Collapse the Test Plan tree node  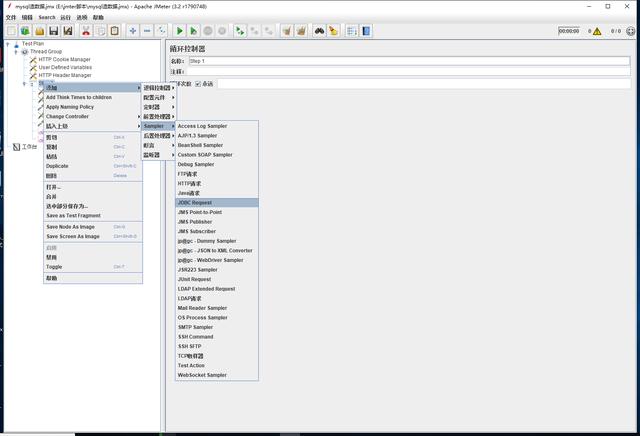pyautogui.click(x=7, y=44)
